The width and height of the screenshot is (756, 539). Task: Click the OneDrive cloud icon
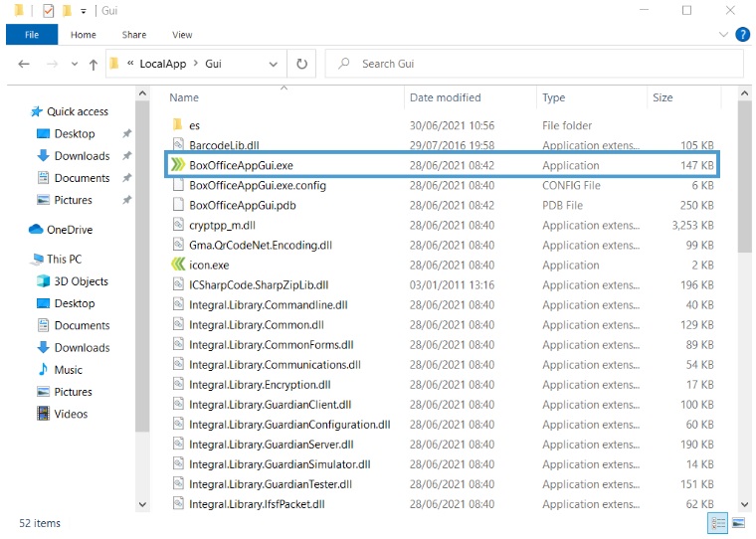[x=36, y=229]
